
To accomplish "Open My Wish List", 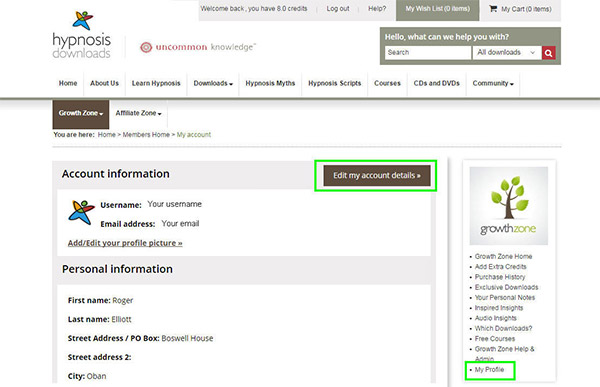I will [437, 9].
